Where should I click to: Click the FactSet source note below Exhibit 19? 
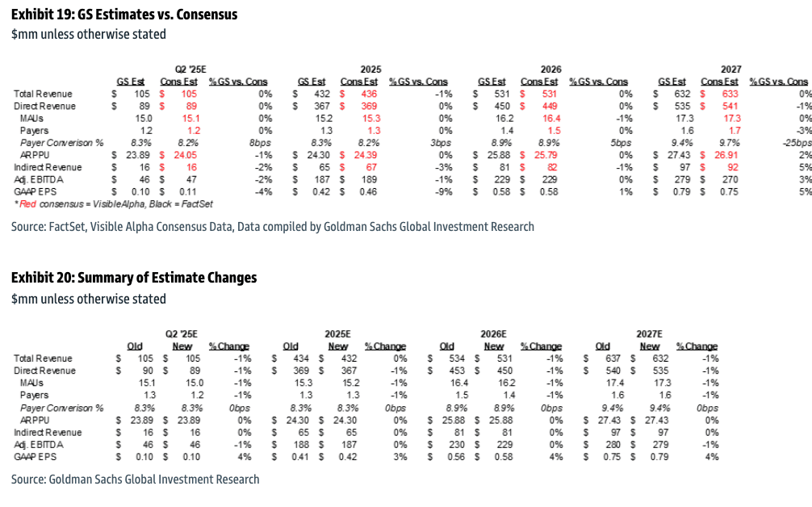coord(273,227)
